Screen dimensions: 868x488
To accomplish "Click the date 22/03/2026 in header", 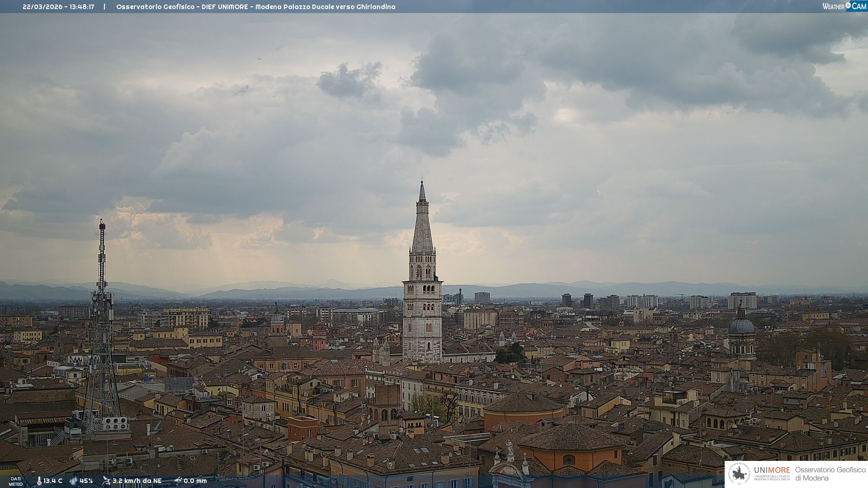I will coord(43,7).
